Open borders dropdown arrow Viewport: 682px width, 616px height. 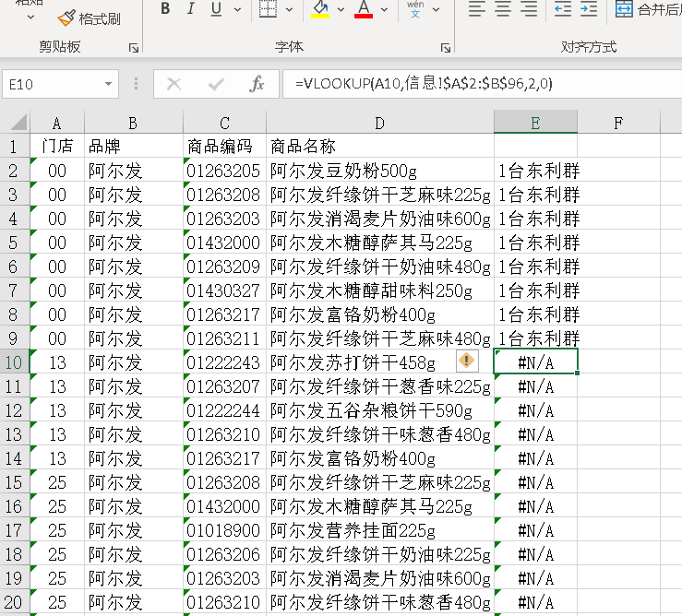tap(289, 9)
